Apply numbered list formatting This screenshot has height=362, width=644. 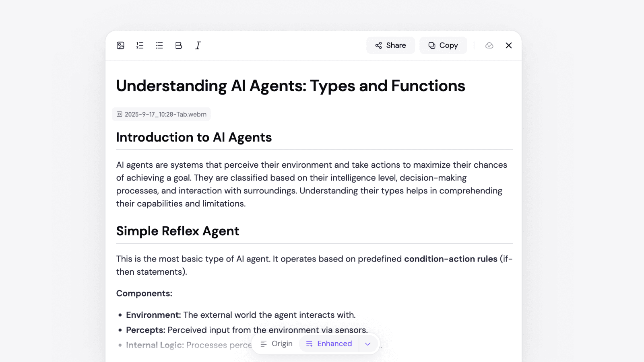tap(140, 45)
